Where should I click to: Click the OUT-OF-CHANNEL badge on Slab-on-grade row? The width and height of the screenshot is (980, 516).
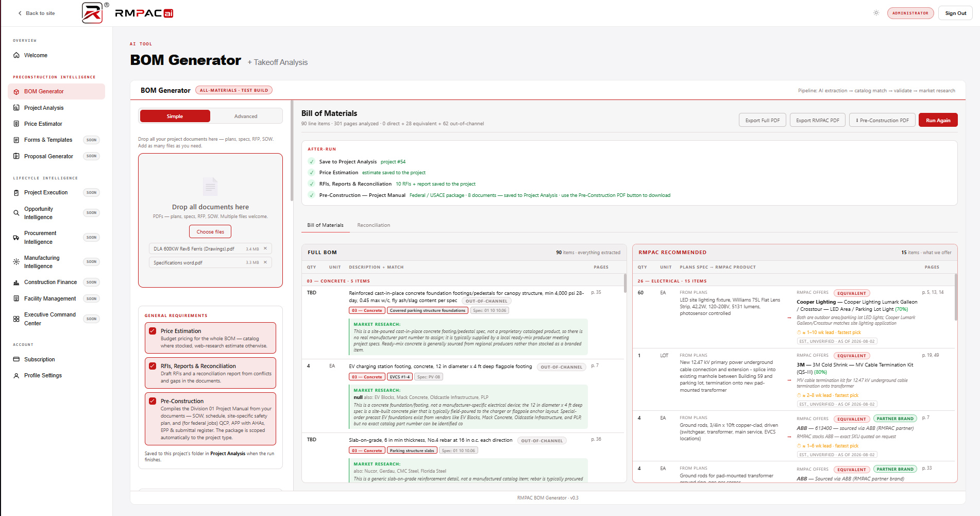pos(542,441)
